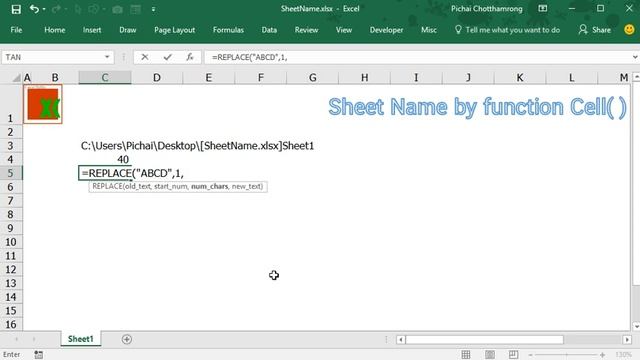Save the workbook with the floppy icon
This screenshot has height=360, width=640.
point(16,9)
